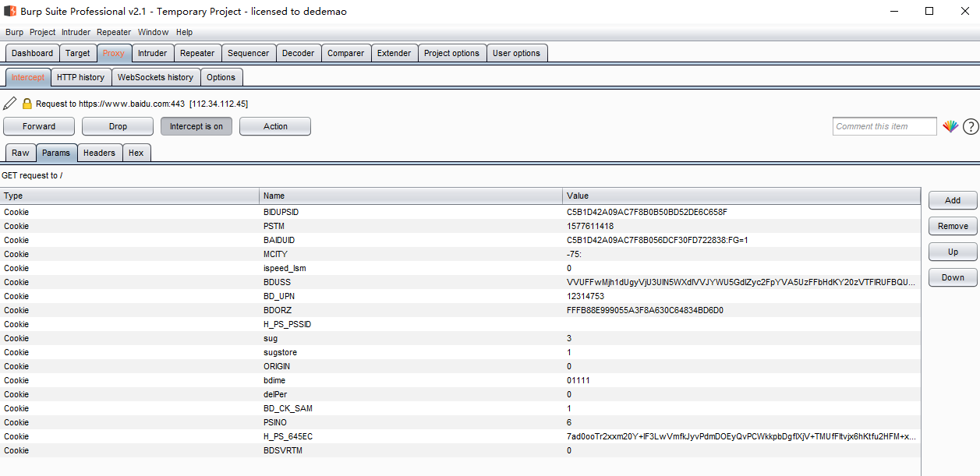Switch to the Headers view tab

pyautogui.click(x=100, y=153)
